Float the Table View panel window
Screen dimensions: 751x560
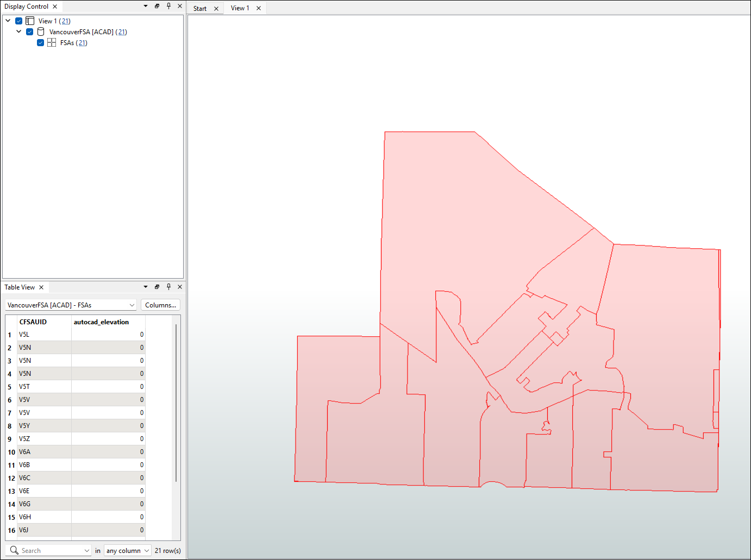(x=157, y=287)
